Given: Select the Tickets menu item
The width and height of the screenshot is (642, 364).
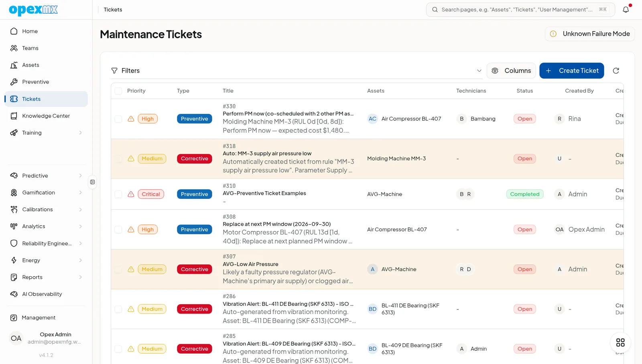Looking at the screenshot, I should tap(46, 99).
